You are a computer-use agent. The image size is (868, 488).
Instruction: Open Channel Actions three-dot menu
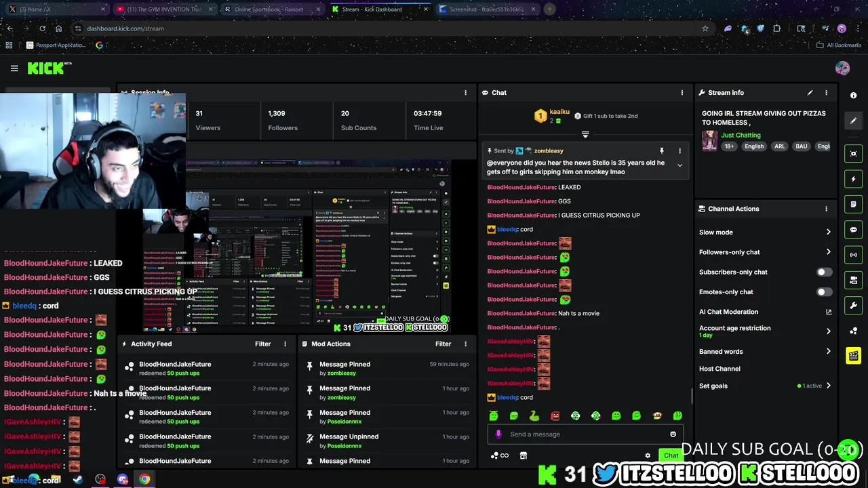[x=826, y=209]
